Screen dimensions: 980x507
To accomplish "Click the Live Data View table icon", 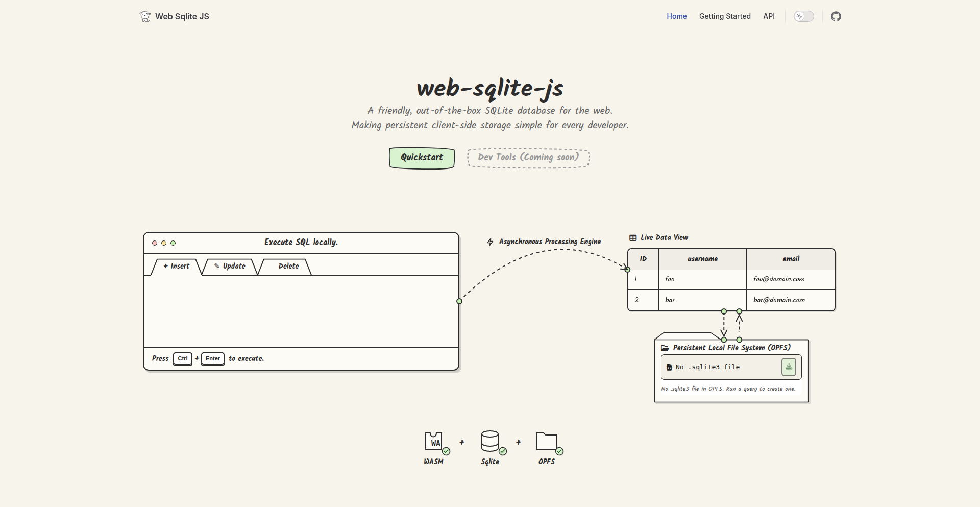I will pos(633,237).
